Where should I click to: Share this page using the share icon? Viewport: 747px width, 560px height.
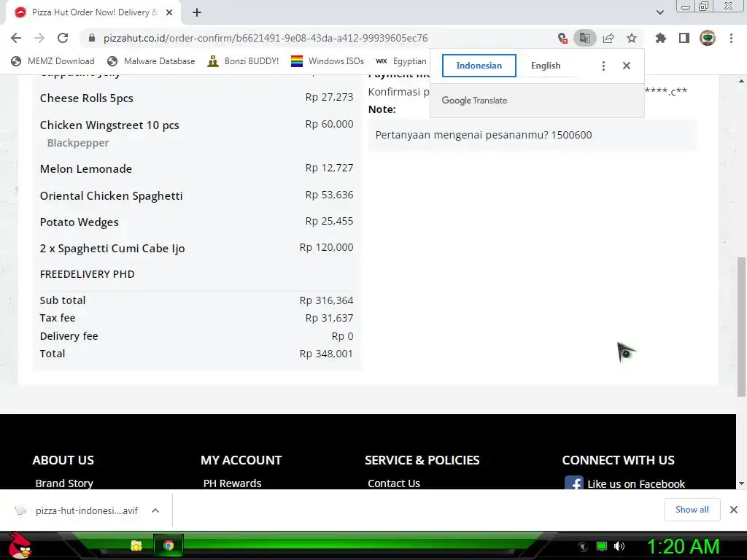[608, 38]
